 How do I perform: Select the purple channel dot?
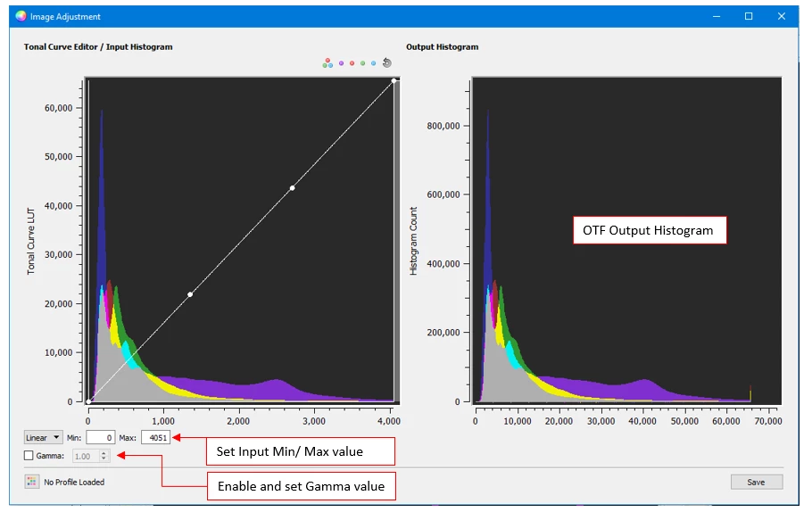[342, 63]
